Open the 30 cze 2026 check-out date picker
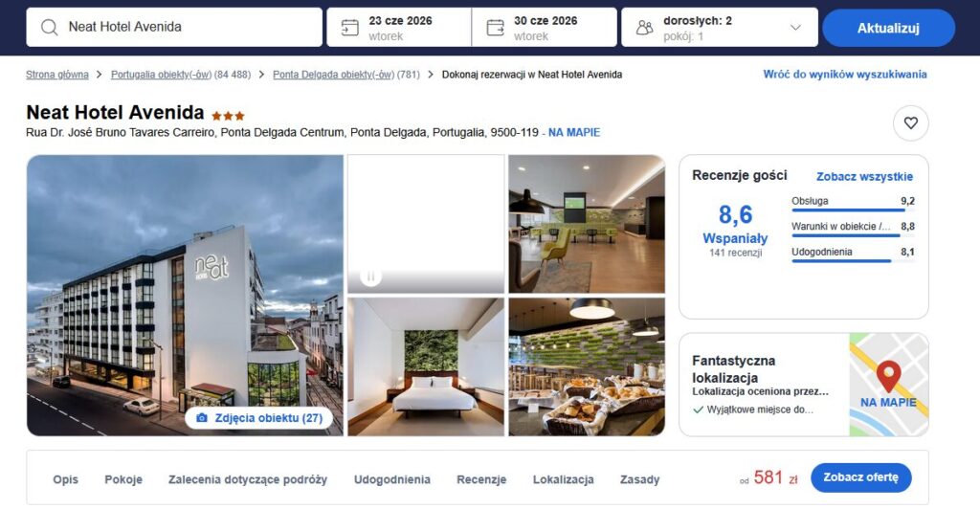The image size is (980, 509). tap(545, 28)
